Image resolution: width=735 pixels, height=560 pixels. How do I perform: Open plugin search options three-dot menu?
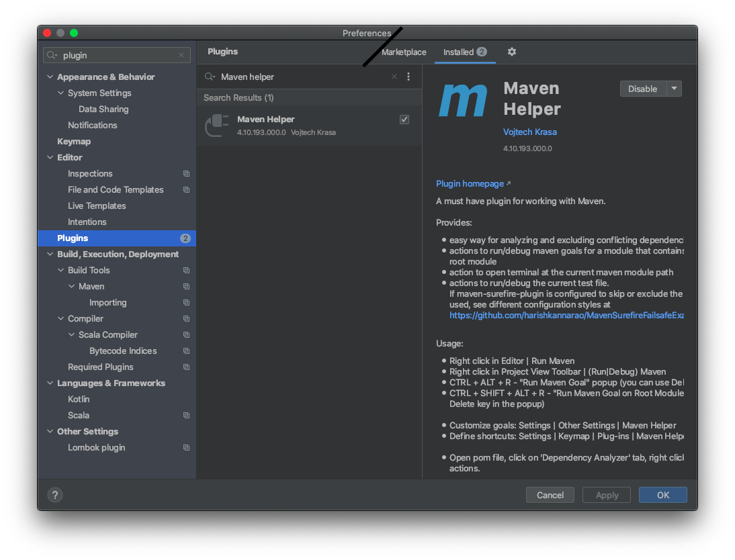(x=408, y=77)
